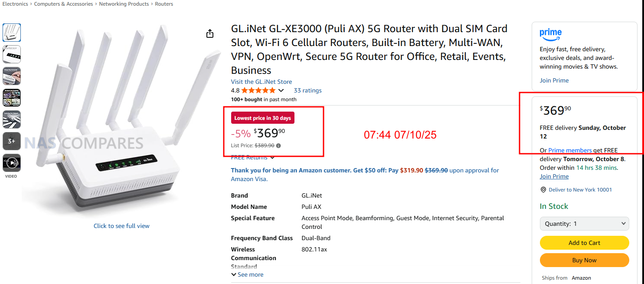Click the Prime logo
The width and height of the screenshot is (644, 284).
550,33
